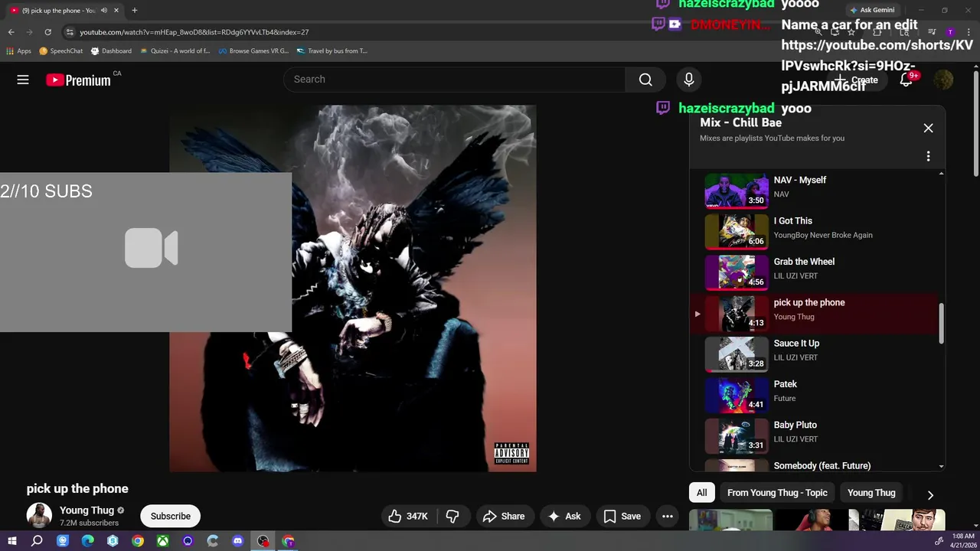The height and width of the screenshot is (551, 980).
Task: Click current pick up the phone playlist row
Action: coord(815,313)
